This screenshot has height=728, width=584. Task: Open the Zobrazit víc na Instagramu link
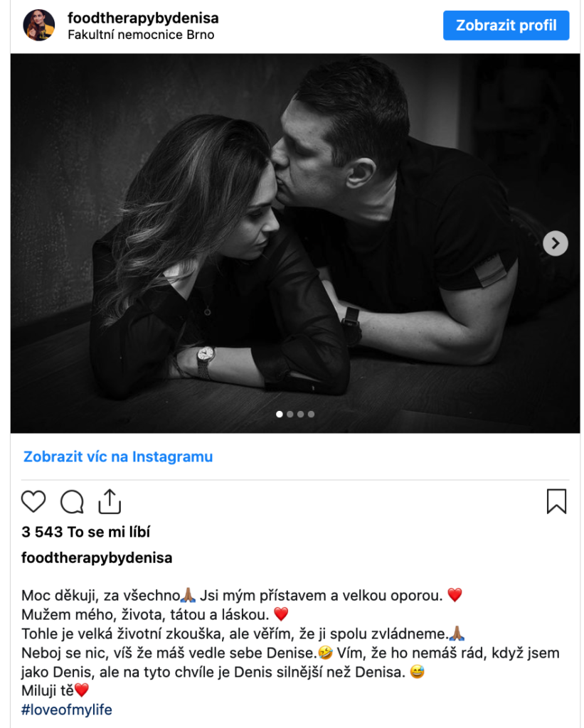tap(118, 457)
